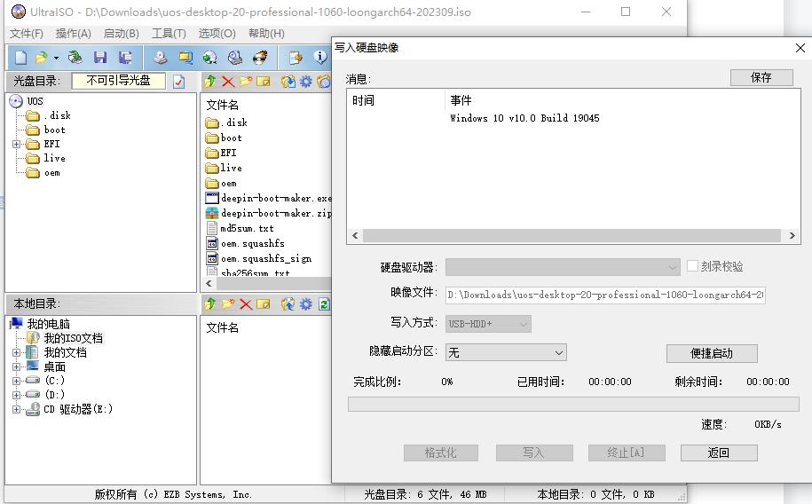The width and height of the screenshot is (812, 504).
Task: Expand the CD 驱动器(E:) tree node
Action: coord(17,409)
